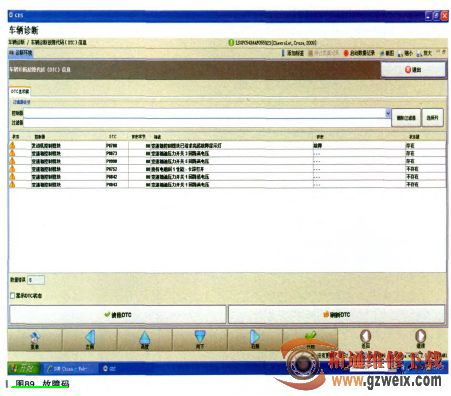Click the read DTC button
Viewport: 451px width, 396px height.
[118, 314]
